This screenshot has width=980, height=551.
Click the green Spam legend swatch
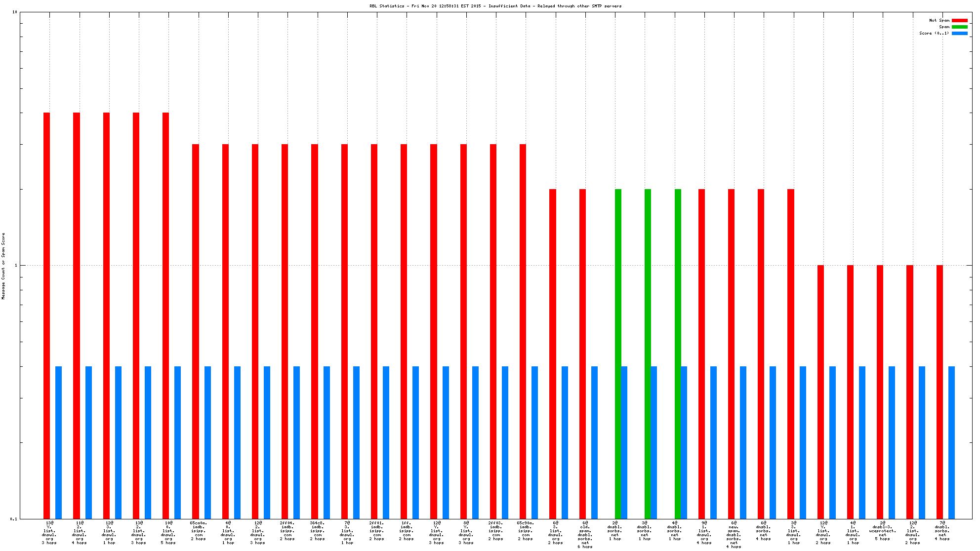click(959, 27)
